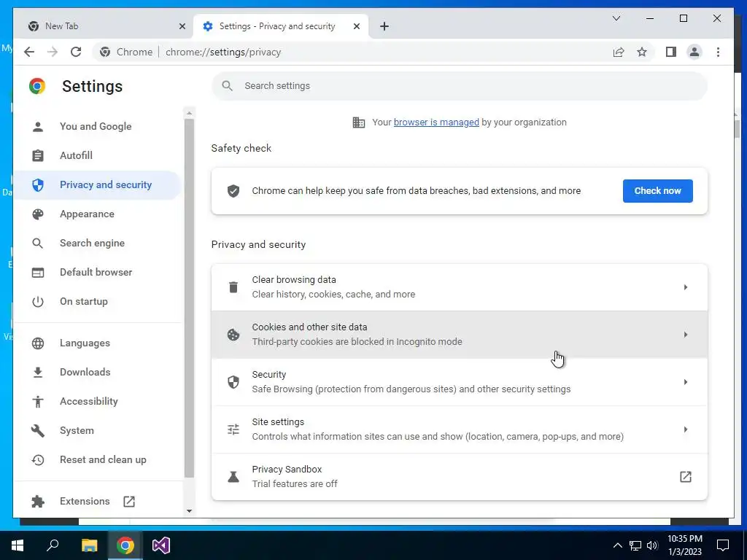This screenshot has width=747, height=560.
Task: Click the search magnifier icon in settings
Action: pyautogui.click(x=228, y=86)
